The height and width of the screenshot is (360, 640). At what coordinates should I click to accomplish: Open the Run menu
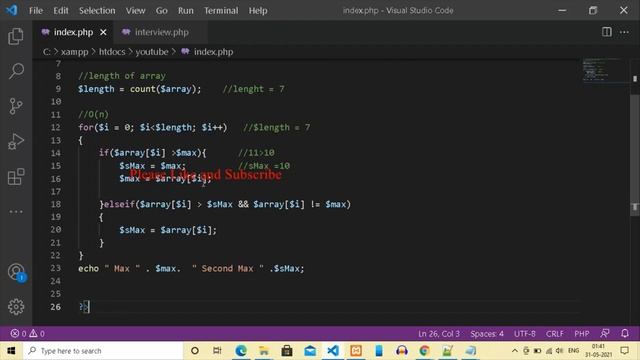click(186, 11)
